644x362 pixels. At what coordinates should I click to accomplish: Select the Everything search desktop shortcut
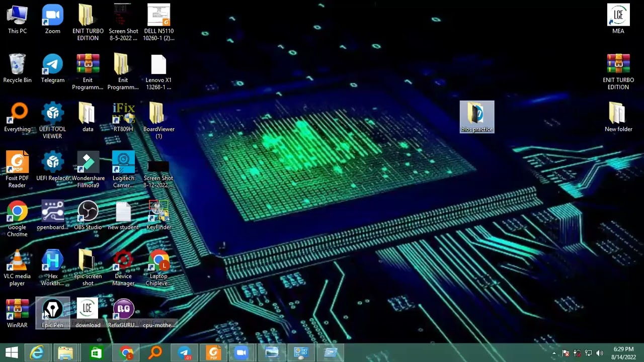pos(17,118)
